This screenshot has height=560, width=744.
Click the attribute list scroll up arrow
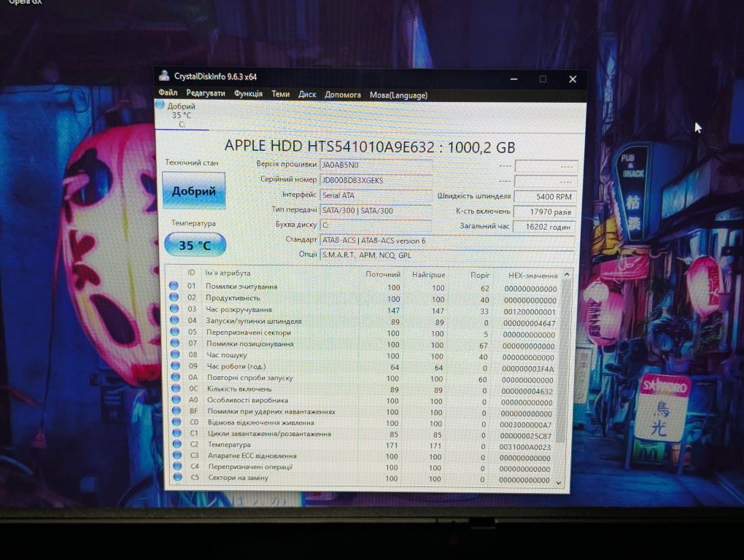pyautogui.click(x=567, y=275)
